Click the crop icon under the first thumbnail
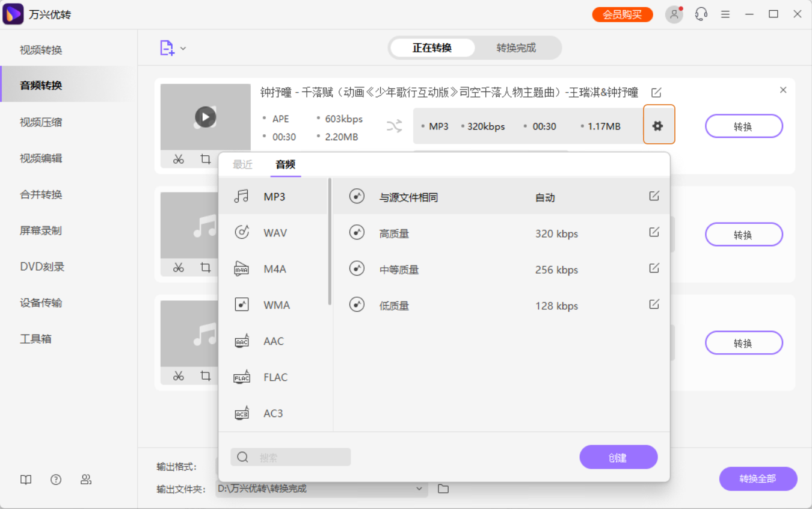The width and height of the screenshot is (812, 509). 205,159
